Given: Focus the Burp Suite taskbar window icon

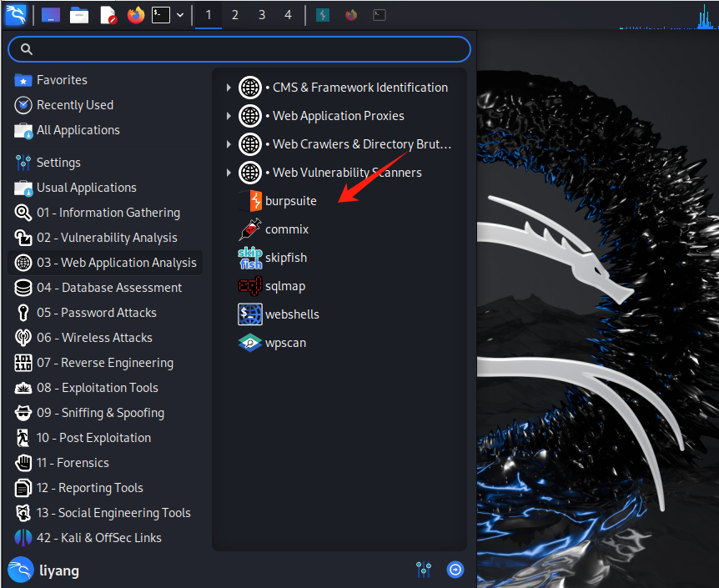Looking at the screenshot, I should (323, 15).
